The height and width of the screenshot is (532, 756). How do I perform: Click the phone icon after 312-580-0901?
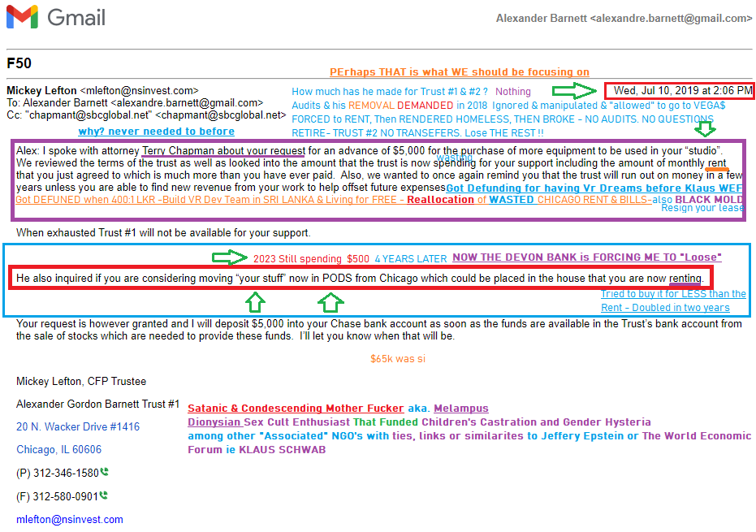(x=103, y=495)
